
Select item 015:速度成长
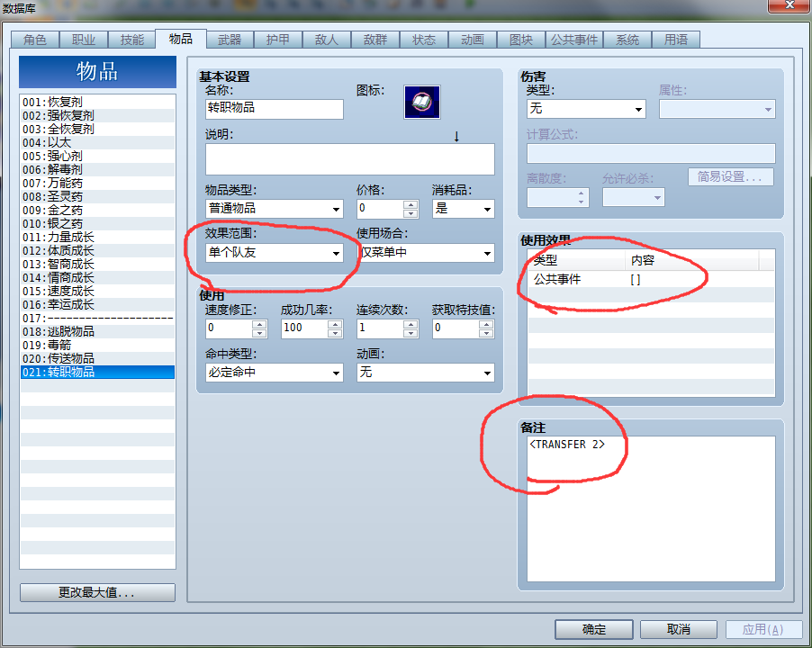[97, 291]
